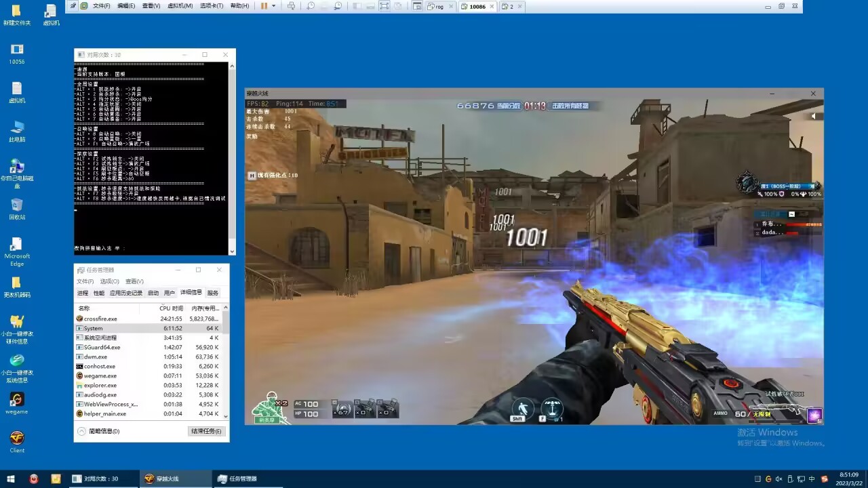868x488 pixels.
Task: Open the 虚拟机(M) menu
Action: tap(180, 6)
